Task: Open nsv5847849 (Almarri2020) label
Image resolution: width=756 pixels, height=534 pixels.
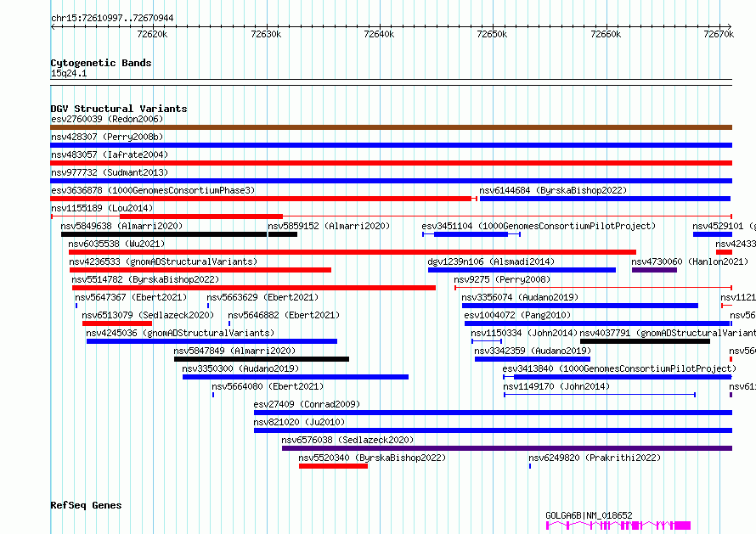Action: (x=234, y=351)
